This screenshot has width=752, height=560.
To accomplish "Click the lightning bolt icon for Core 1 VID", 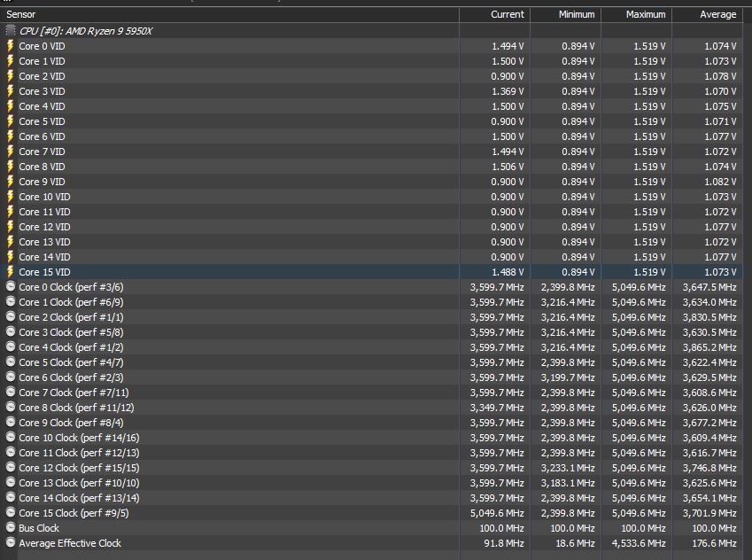I will (x=10, y=61).
